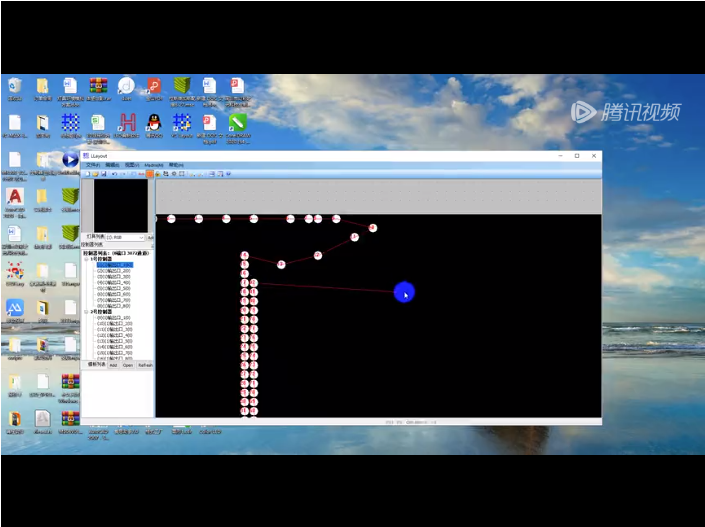Open the Recycle Bin desktop icon
Image resolution: width=705 pixels, height=527 pixels.
(x=14, y=88)
